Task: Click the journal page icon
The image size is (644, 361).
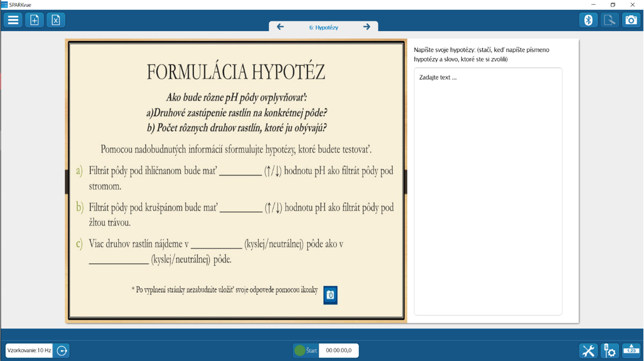Action: tap(609, 20)
